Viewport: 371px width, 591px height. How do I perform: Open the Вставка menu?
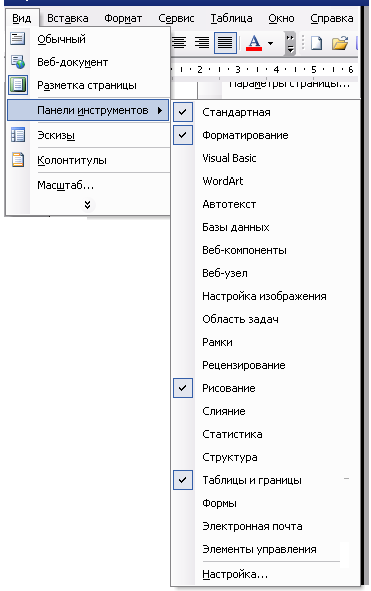(68, 18)
